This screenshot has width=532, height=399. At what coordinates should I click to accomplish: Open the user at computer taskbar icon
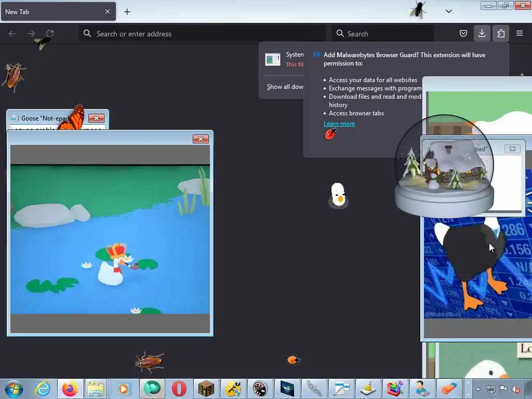click(x=422, y=389)
